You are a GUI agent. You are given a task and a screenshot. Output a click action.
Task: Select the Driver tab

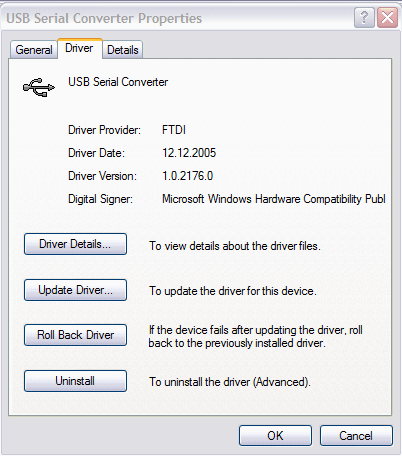(79, 48)
